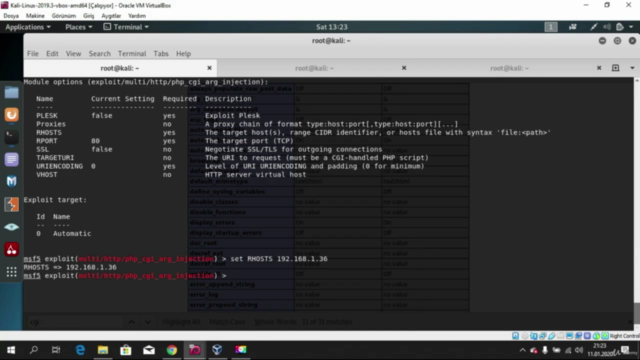Click the microphone icon in Windows tray
The height and width of the screenshot is (360, 640).
click(545, 350)
